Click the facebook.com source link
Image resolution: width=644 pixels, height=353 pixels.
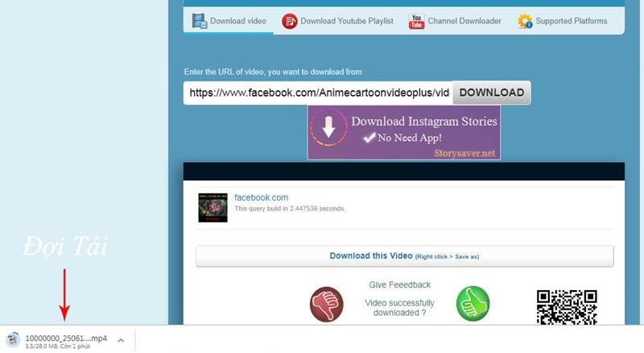tap(261, 197)
